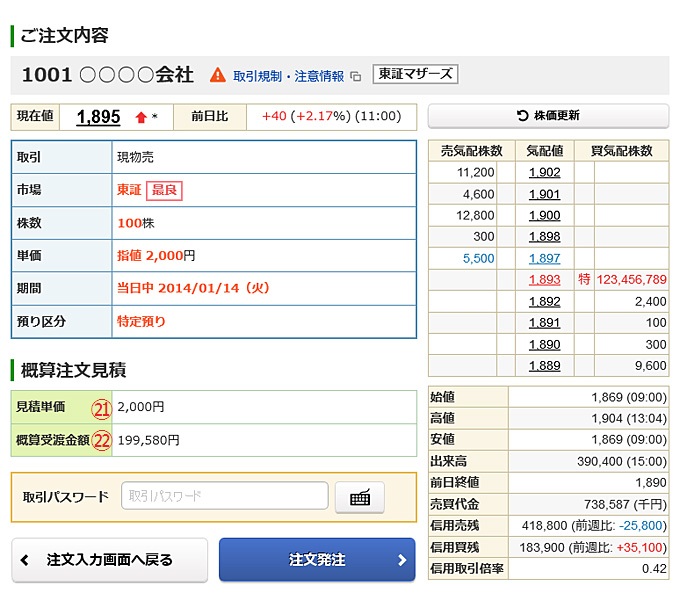Select the 1,897 quote price
This screenshot has height=607, width=680.
pos(544,258)
